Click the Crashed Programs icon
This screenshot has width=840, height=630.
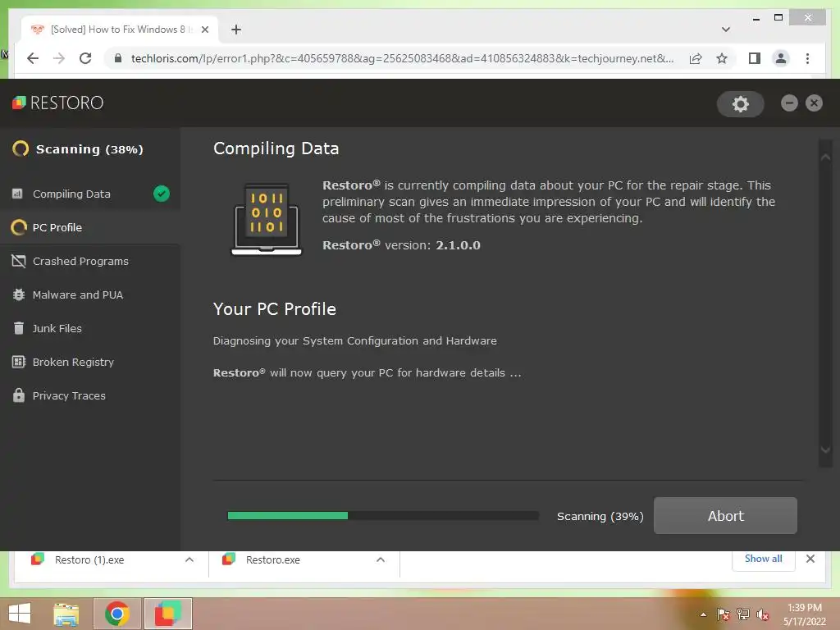tap(19, 261)
